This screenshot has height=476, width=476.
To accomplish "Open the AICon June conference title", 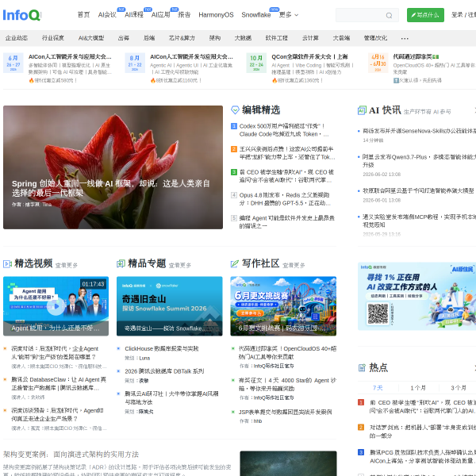I will pos(70,57).
